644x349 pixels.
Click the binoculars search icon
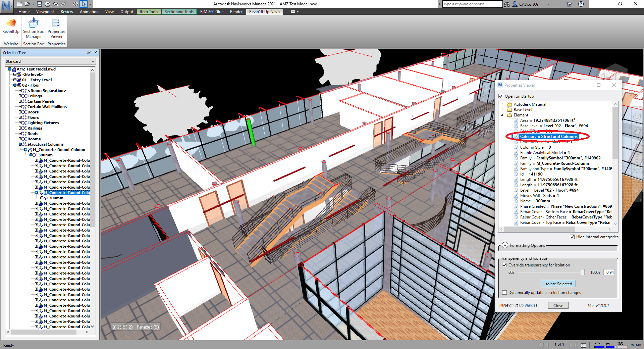click(507, 4)
